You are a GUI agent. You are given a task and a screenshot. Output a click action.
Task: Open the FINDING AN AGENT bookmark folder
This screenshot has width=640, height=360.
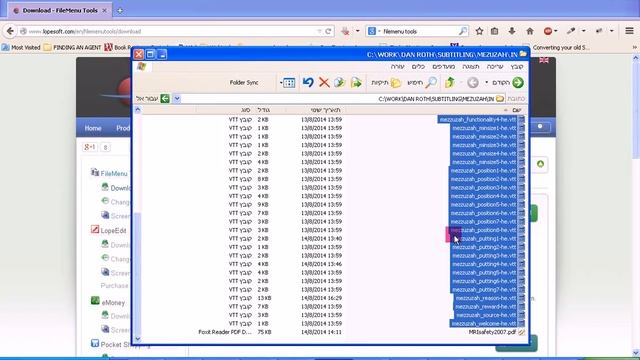[x=72, y=47]
